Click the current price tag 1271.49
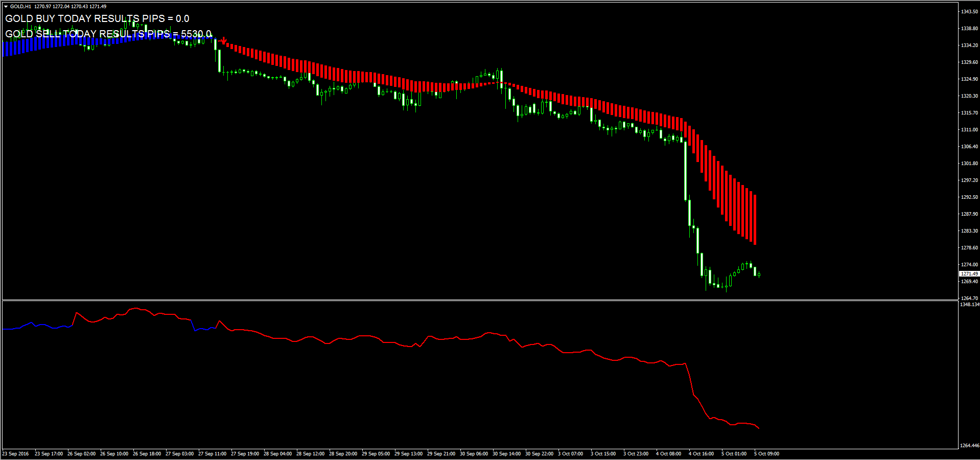This screenshot has height=460, width=980. click(x=969, y=274)
